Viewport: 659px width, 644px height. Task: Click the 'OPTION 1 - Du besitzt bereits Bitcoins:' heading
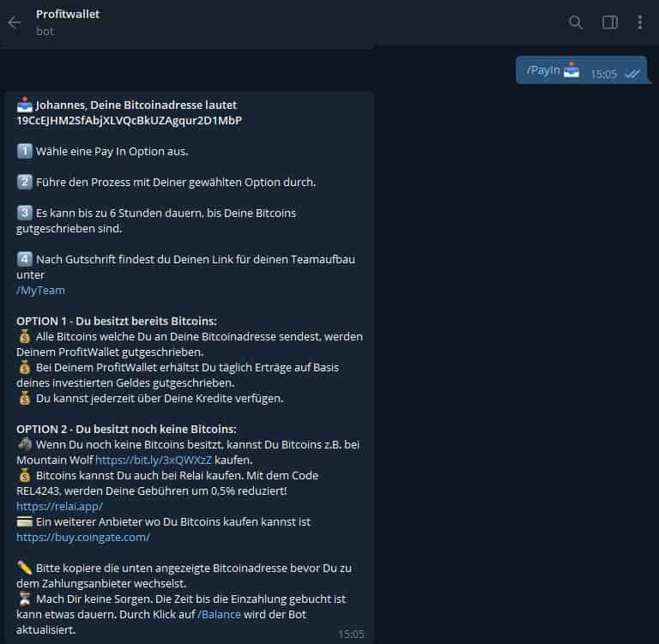pos(117,321)
